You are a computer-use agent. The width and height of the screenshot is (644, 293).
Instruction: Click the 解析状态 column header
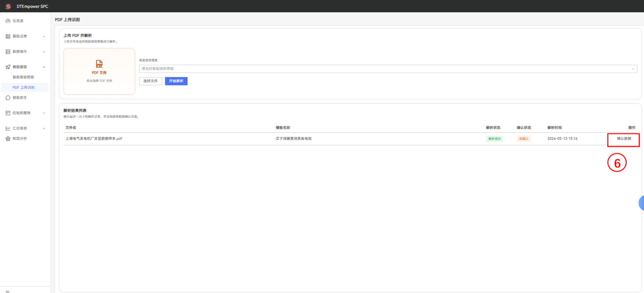493,128
